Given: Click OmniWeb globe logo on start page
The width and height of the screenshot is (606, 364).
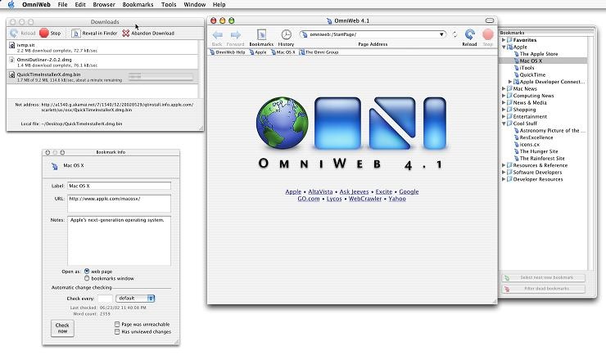Looking at the screenshot, I should pos(283,124).
